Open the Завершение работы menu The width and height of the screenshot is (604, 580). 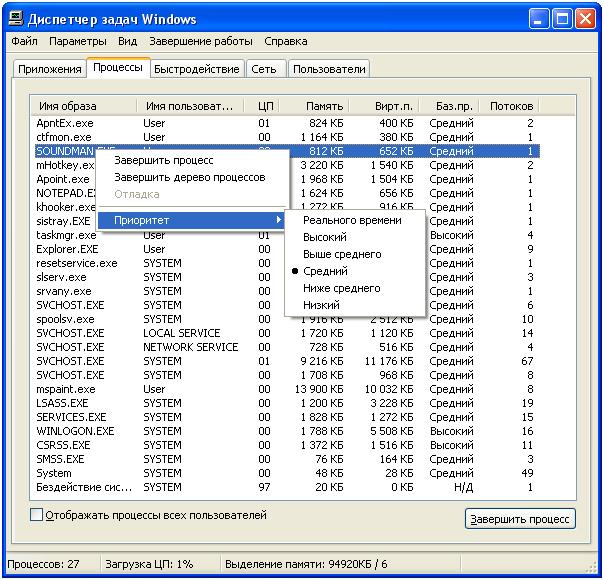coord(201,41)
